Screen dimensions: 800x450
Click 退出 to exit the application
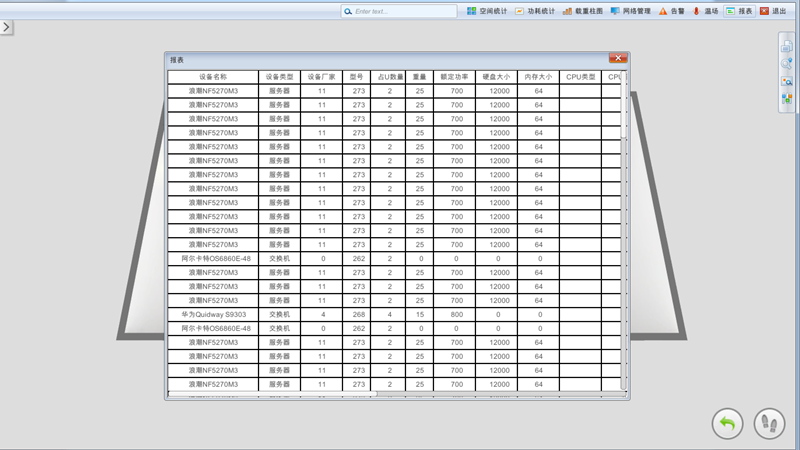coord(772,11)
